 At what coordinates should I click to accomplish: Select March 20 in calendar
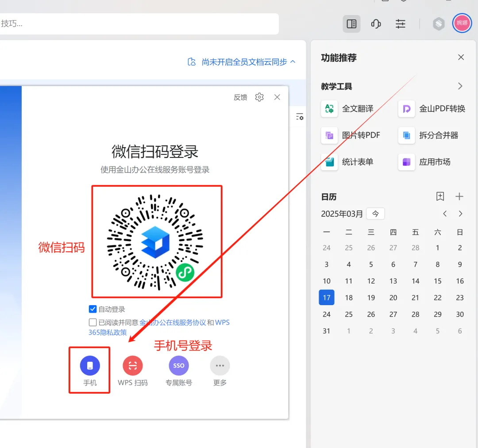(393, 298)
